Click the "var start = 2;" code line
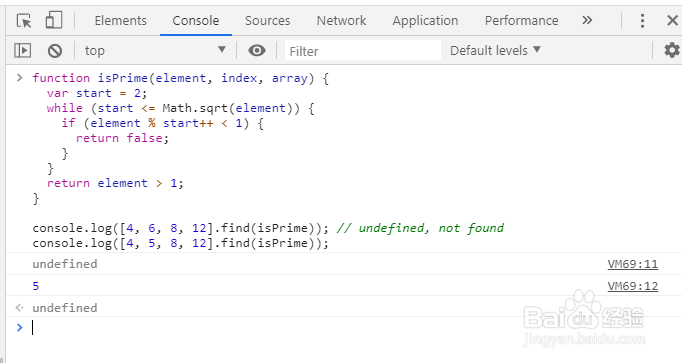This screenshot has width=682, height=363. point(97,93)
